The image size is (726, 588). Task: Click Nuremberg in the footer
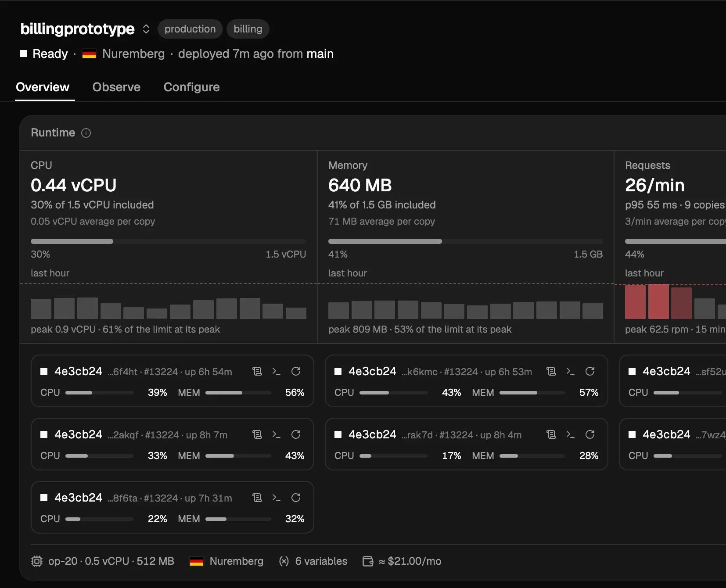(236, 561)
